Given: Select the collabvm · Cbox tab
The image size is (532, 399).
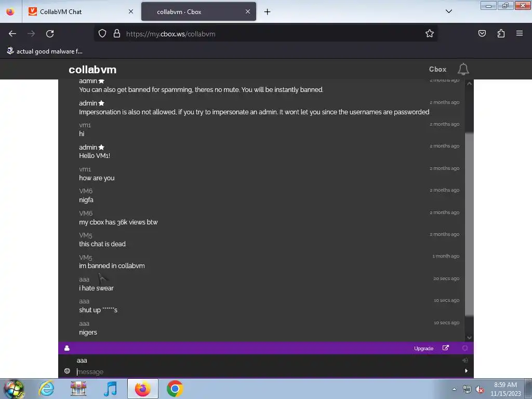Looking at the screenshot, I should coord(198,11).
